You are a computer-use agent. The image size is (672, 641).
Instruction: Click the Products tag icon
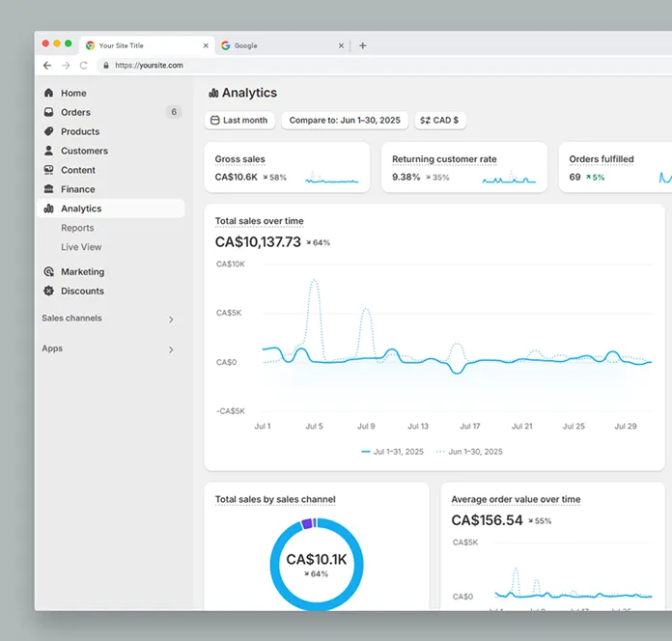(x=49, y=132)
